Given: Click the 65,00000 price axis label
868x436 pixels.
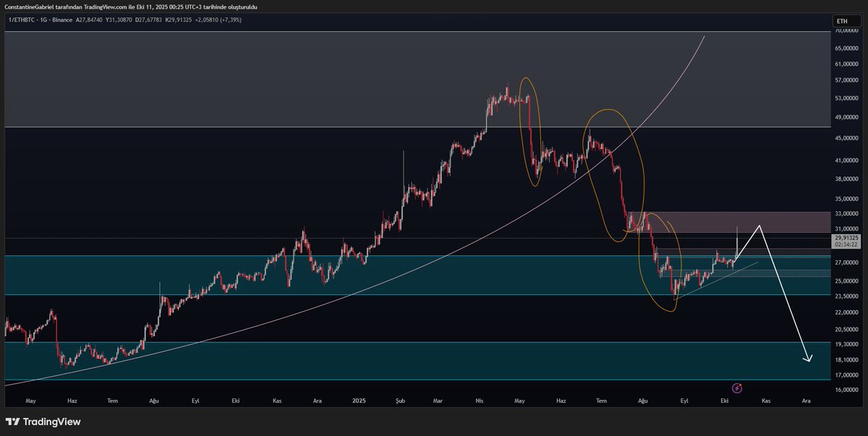Looking at the screenshot, I should 846,48.
